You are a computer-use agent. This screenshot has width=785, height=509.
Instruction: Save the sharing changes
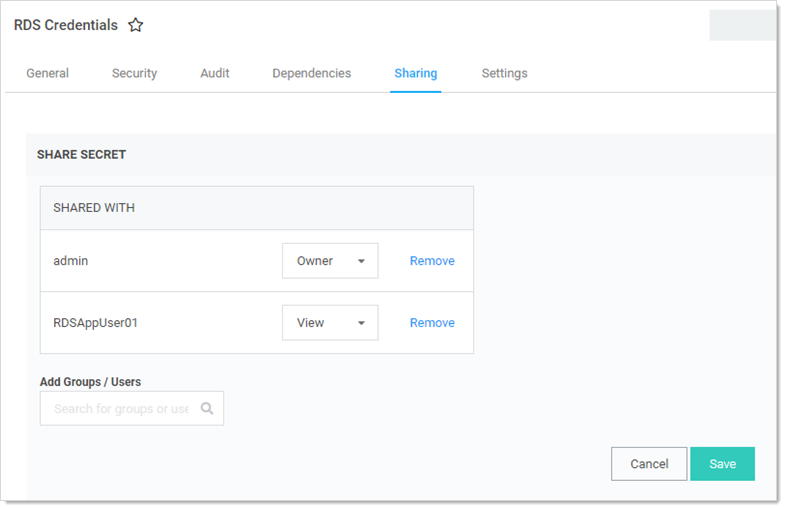point(722,464)
